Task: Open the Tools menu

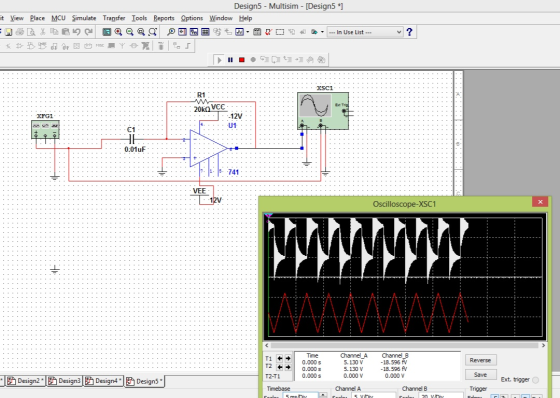Action: point(139,18)
